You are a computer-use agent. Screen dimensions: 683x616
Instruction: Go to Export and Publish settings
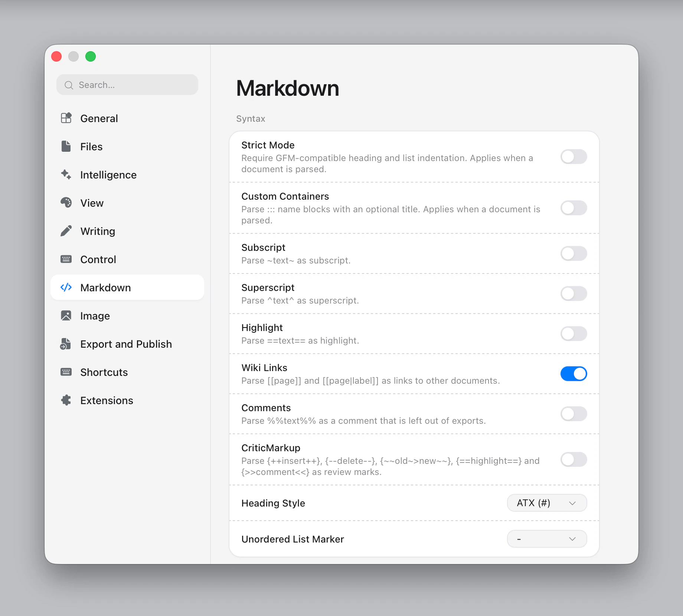pyautogui.click(x=127, y=344)
